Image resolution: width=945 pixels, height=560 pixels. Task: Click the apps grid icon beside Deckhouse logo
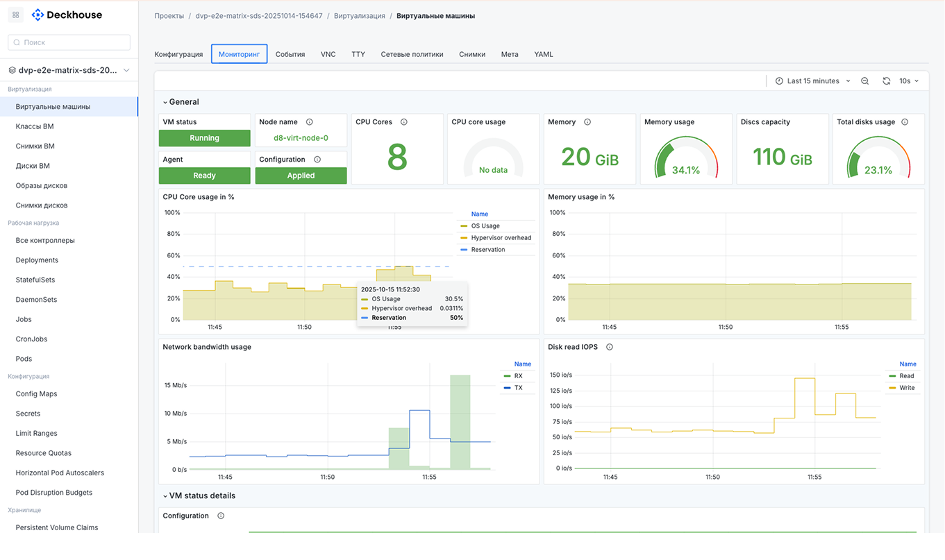16,15
